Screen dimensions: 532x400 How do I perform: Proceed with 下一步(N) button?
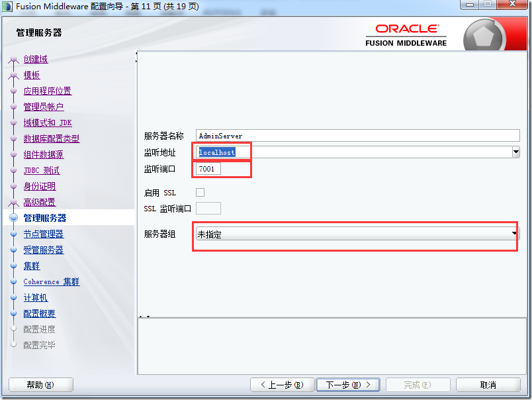point(348,385)
